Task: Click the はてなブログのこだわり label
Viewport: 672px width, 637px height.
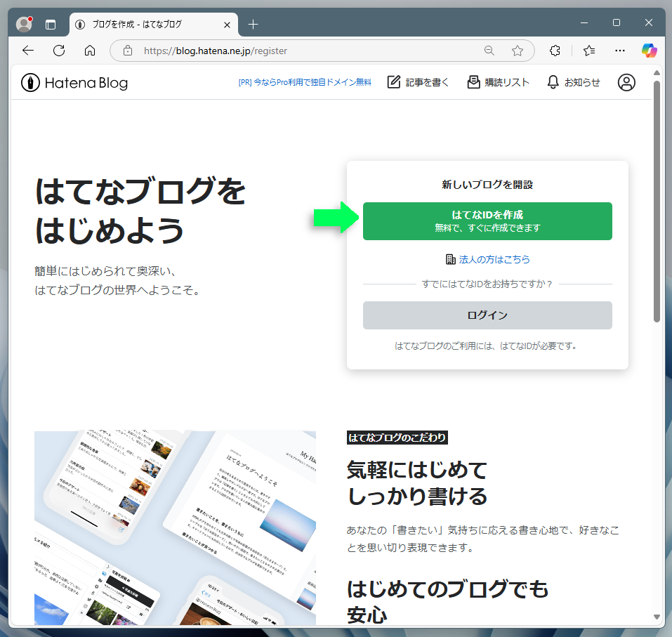Action: pos(397,438)
